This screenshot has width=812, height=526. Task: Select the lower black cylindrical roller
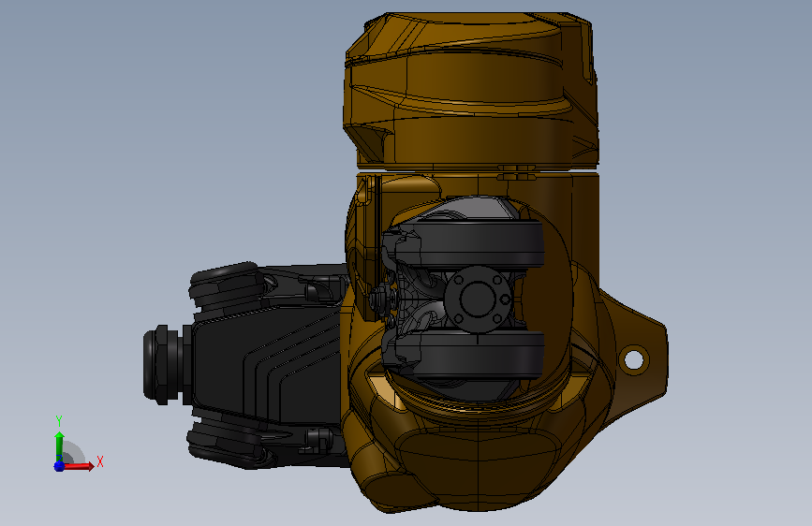(479, 355)
